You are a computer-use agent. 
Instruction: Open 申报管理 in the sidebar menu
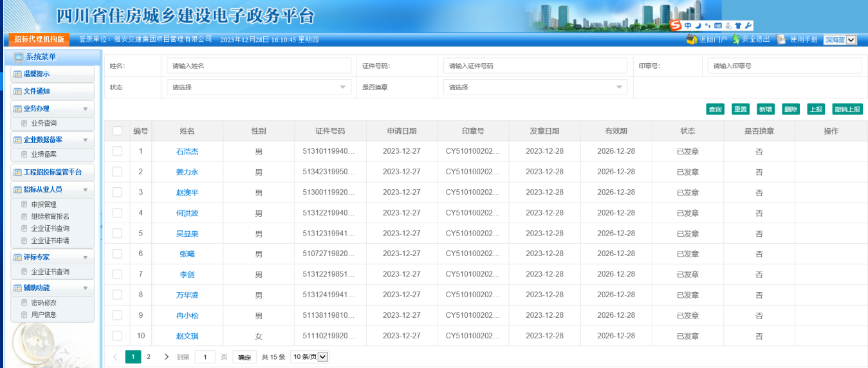44,205
